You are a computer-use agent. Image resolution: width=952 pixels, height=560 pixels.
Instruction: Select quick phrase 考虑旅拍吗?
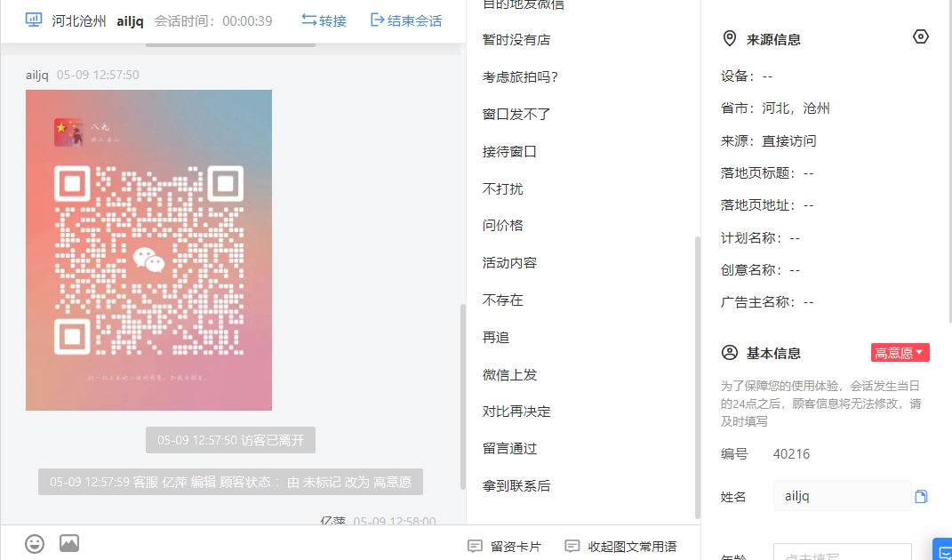pyautogui.click(x=520, y=77)
